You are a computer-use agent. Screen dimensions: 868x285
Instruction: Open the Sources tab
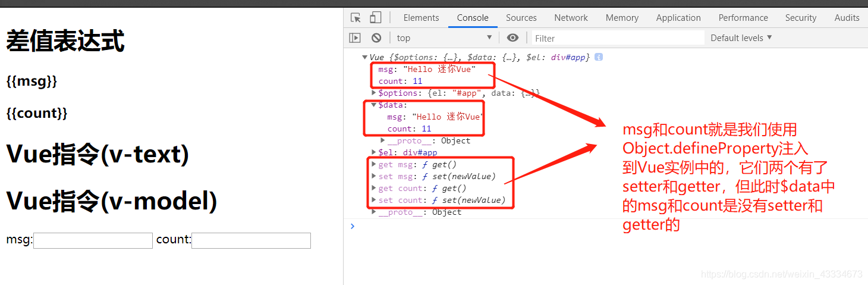tap(521, 18)
